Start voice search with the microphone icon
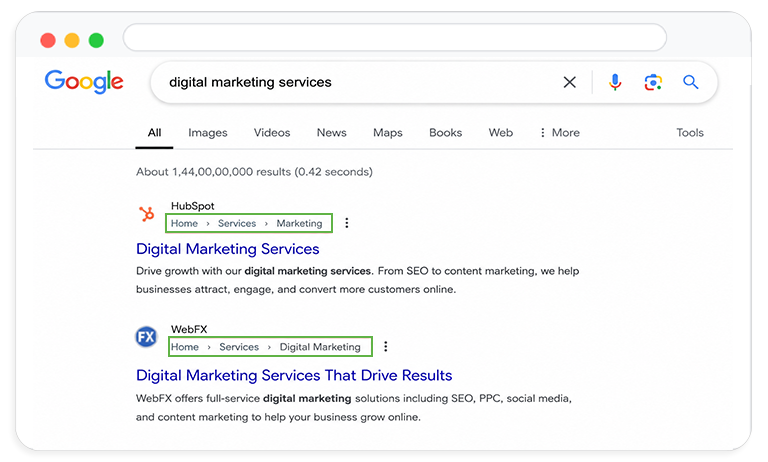The image size is (768, 462). [x=615, y=82]
